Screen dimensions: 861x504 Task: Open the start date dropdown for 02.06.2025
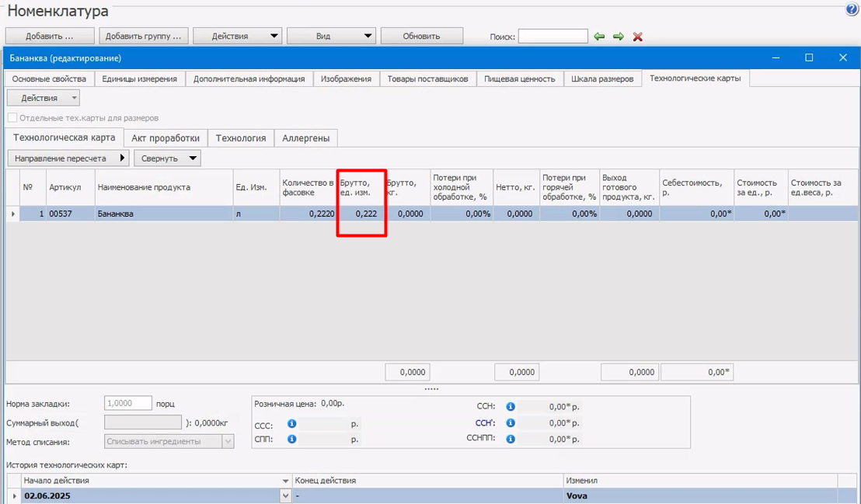point(285,495)
